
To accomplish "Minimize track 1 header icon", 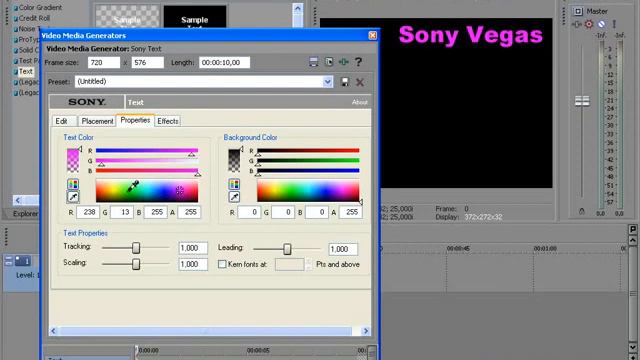I will pos(9,261).
